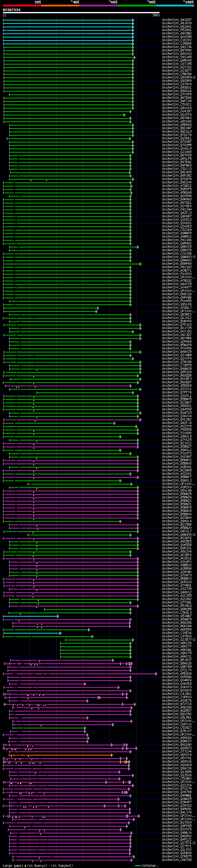Open hit UniRef100_Q00598
The height and width of the screenshot is (868, 197).
(x=177, y=196)
